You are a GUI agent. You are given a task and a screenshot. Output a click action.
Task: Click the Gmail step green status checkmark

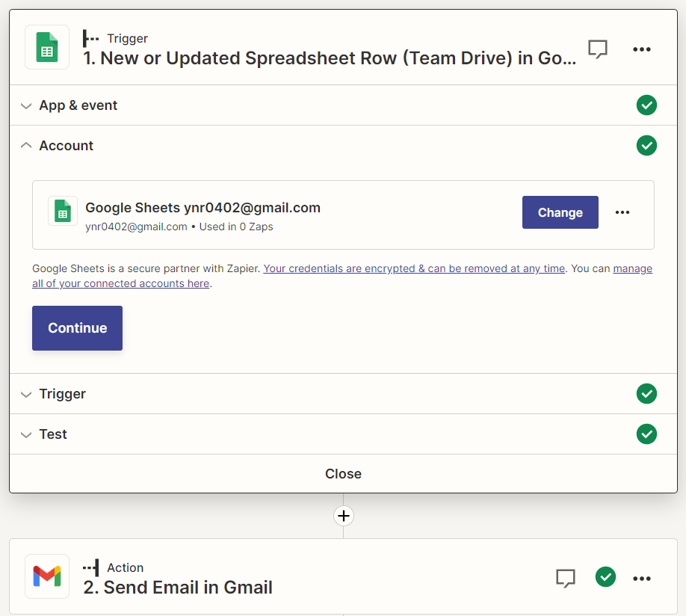605,577
